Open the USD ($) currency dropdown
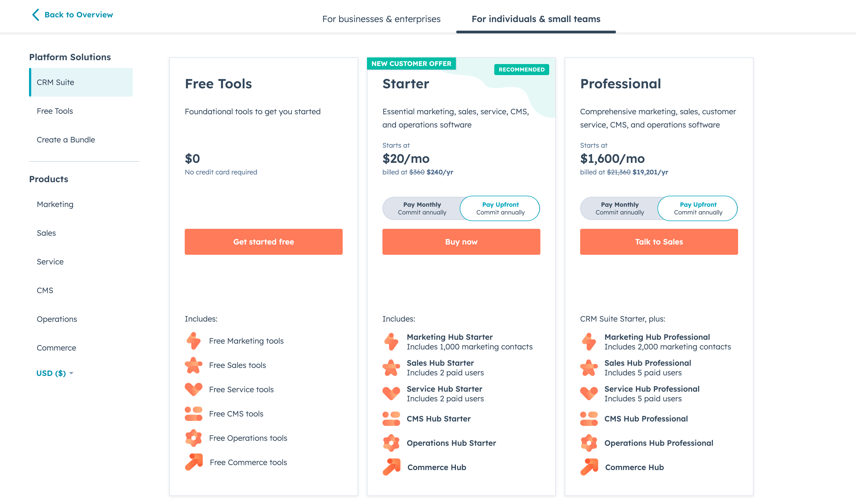Screen dimensions: 856x504 55,373
